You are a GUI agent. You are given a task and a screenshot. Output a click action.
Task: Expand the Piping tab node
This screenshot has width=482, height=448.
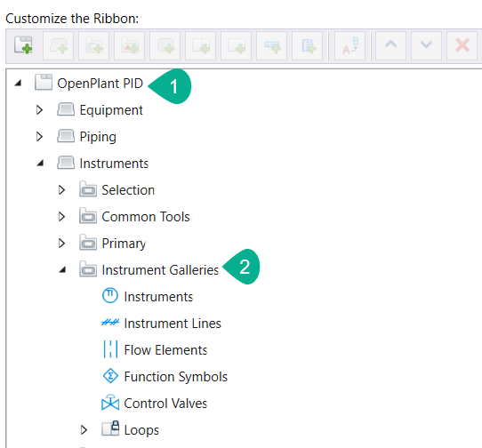tap(39, 136)
